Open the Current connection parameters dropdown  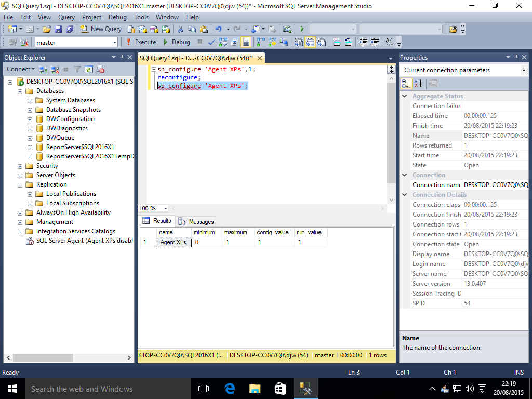[523, 70]
